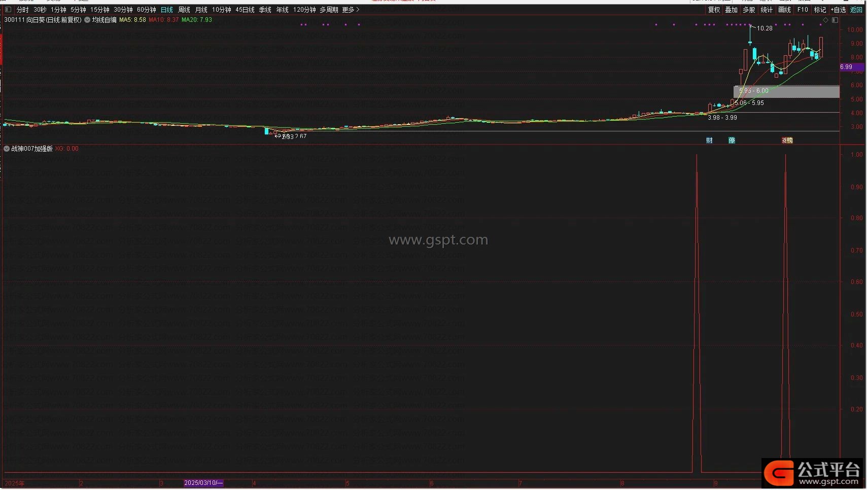This screenshot has width=868, height=490.
Task: Click the 2025/03/10 date marker on timeline
Action: [x=203, y=483]
